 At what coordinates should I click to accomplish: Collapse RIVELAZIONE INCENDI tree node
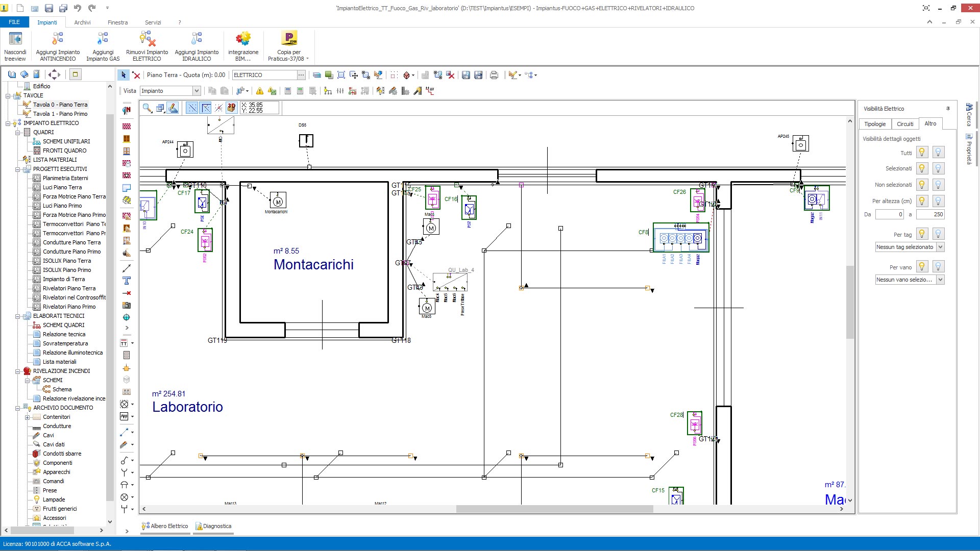(x=17, y=371)
